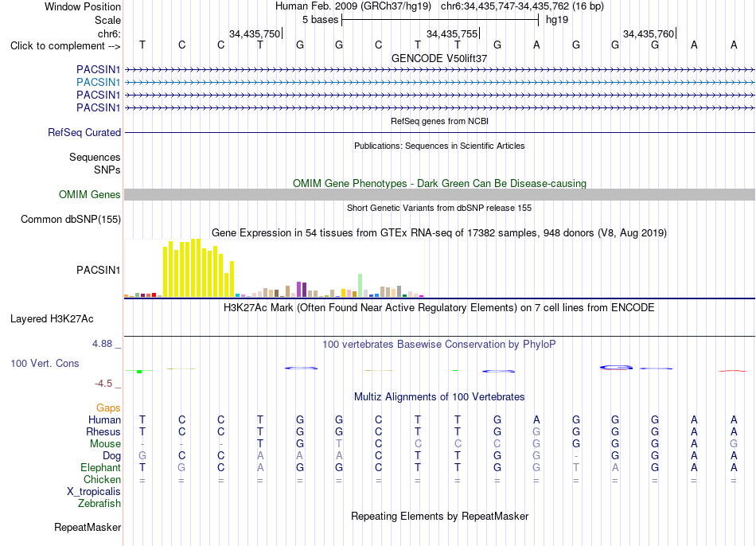
Task: Click the single dash gap in Dog row
Action: click(575, 456)
